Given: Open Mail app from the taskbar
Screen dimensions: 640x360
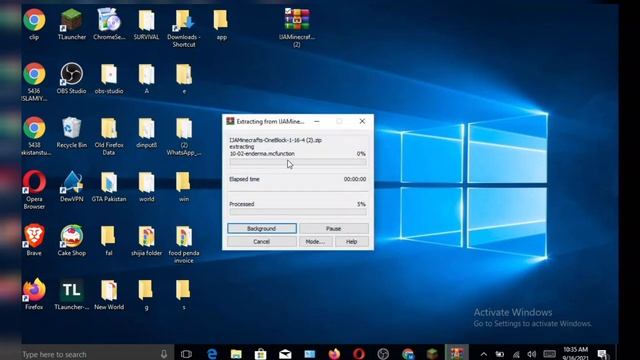Looking at the screenshot, I should (x=285, y=354).
